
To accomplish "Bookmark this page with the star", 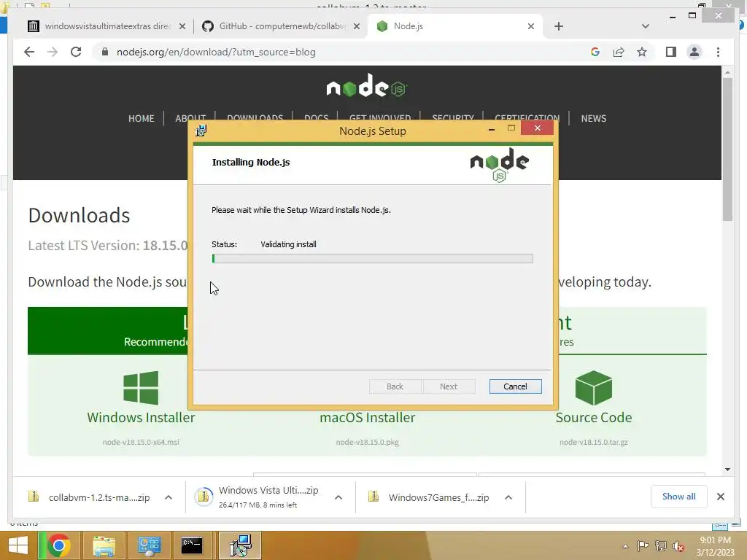I will [642, 52].
